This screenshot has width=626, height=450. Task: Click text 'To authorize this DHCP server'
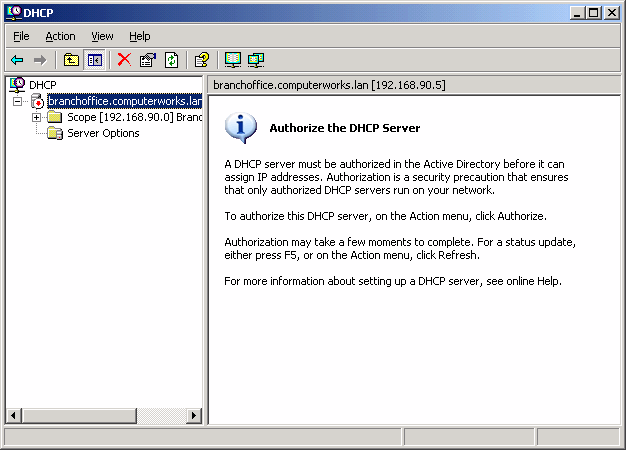click(x=298, y=216)
